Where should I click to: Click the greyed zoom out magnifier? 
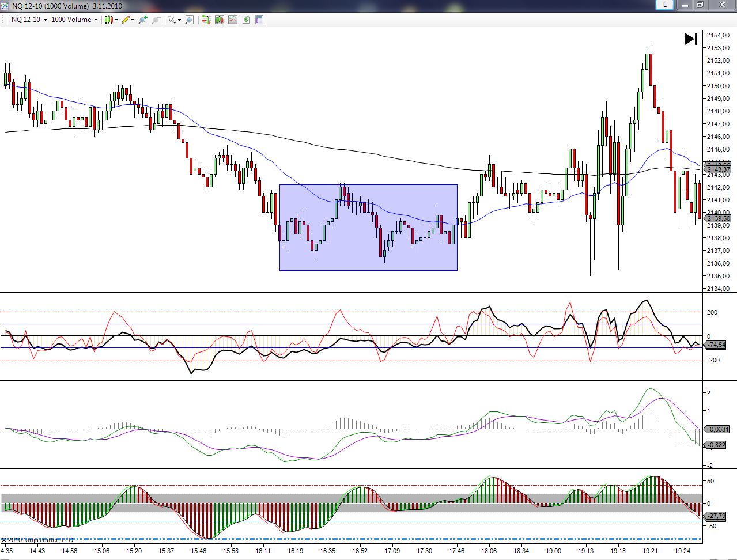click(156, 20)
